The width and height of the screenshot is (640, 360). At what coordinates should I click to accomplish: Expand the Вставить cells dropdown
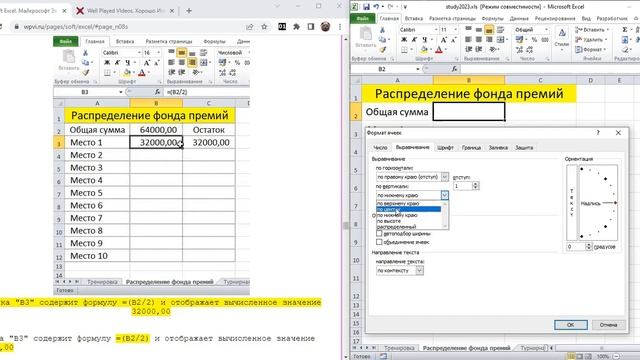(x=608, y=30)
